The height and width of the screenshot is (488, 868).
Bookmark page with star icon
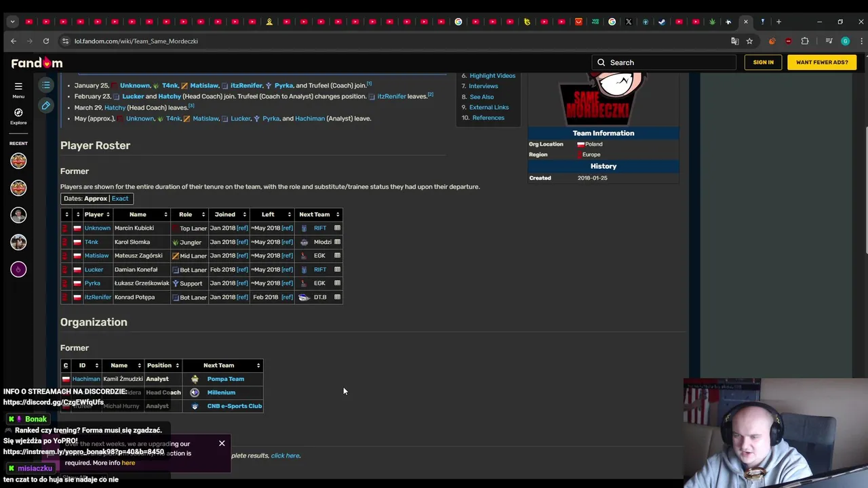pyautogui.click(x=749, y=41)
